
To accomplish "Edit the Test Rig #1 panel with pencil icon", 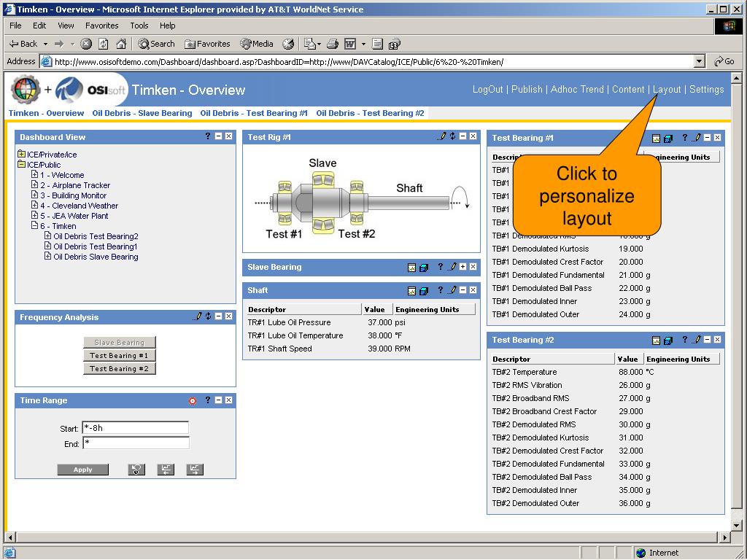I will click(x=441, y=136).
